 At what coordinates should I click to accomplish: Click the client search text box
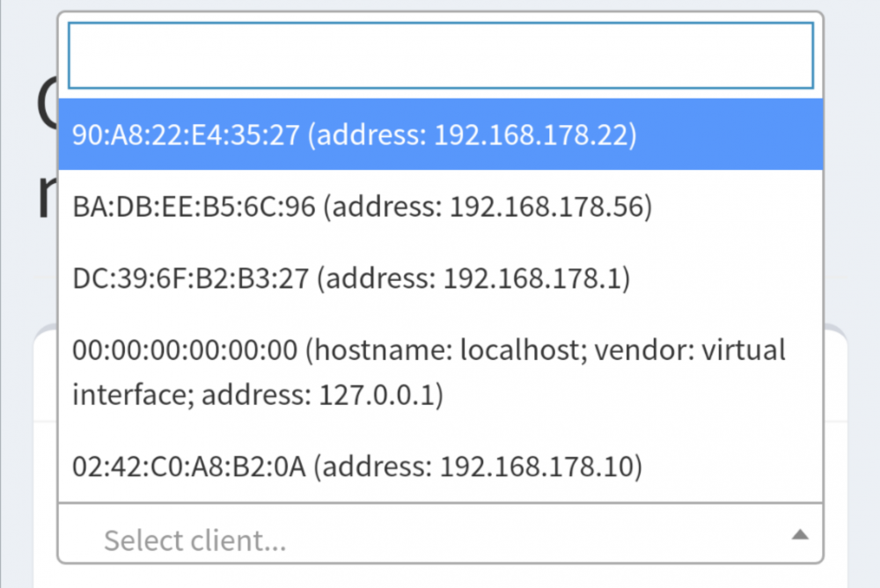441,55
